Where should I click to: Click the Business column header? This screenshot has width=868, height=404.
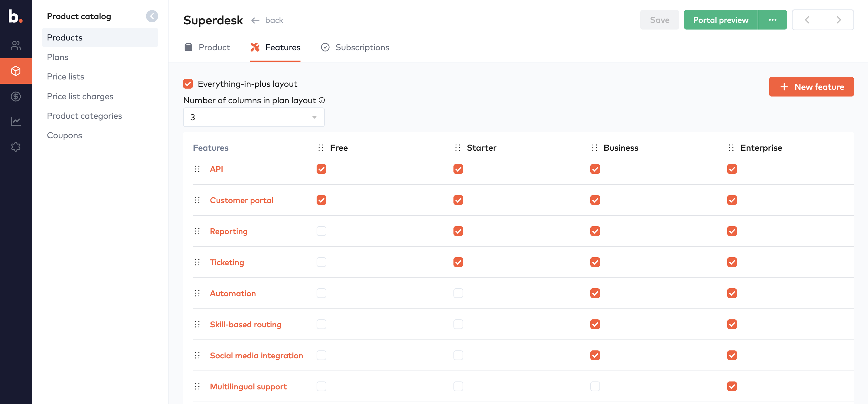621,148
